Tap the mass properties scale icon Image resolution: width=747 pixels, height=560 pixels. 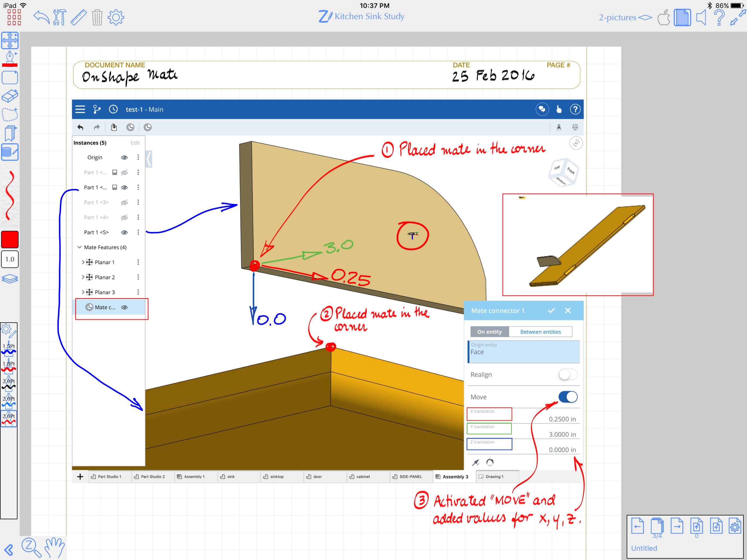click(575, 127)
